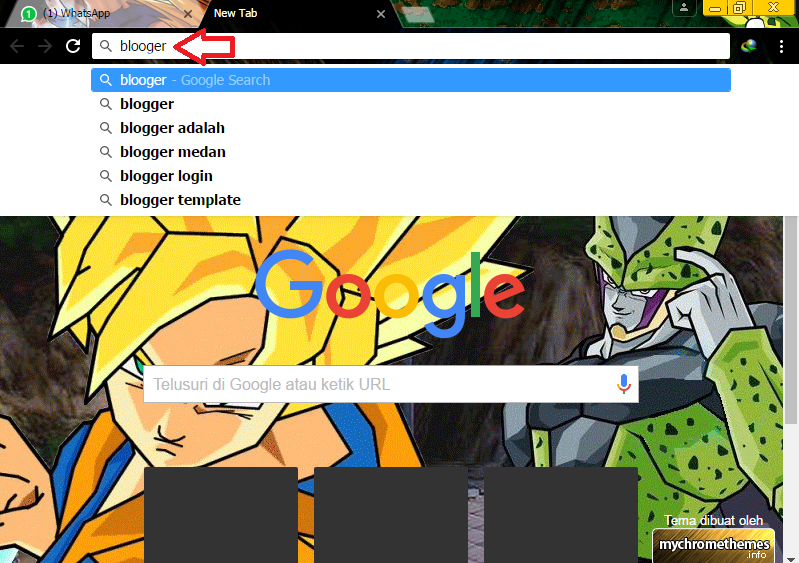Image resolution: width=799 pixels, height=563 pixels.
Task: Open the Chrome profile avatar button
Action: pyautogui.click(x=684, y=8)
